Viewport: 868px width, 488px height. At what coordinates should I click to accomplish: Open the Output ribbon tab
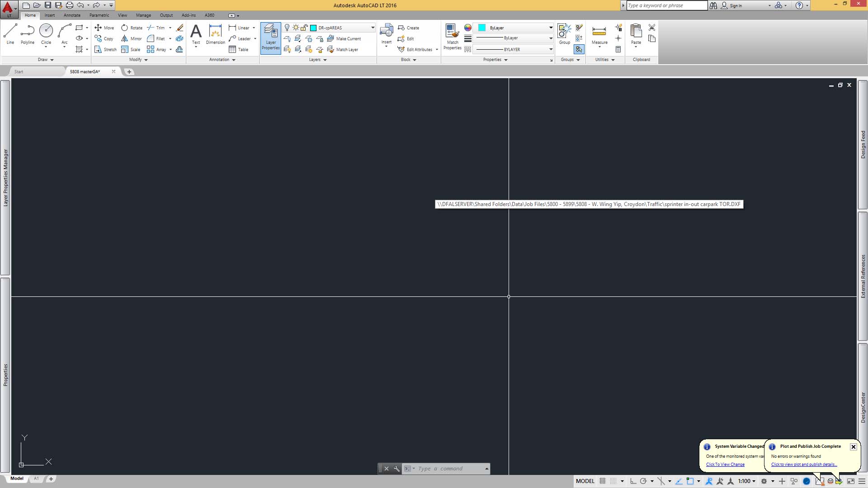coord(166,15)
